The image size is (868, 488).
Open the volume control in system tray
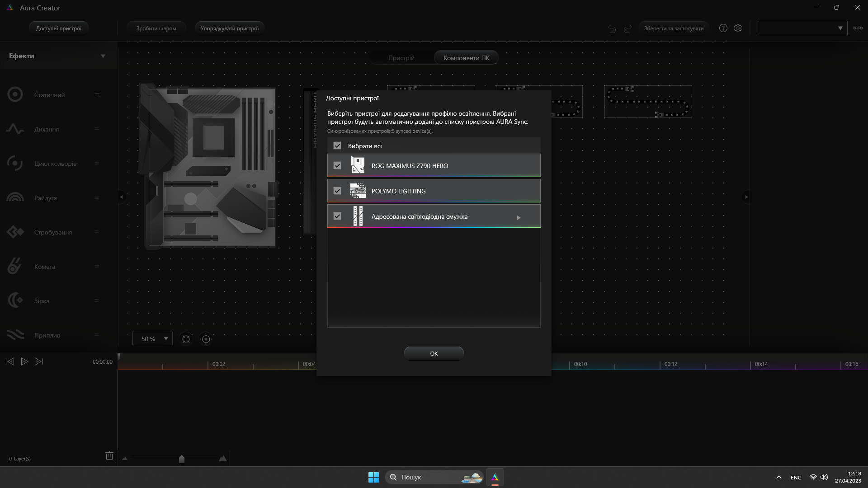click(x=824, y=477)
